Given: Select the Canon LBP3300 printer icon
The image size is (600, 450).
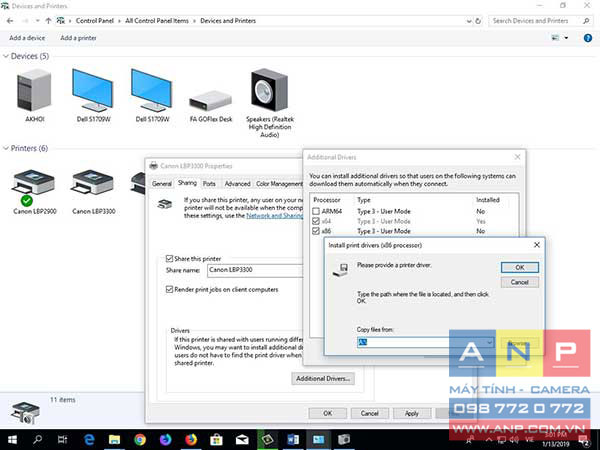Looking at the screenshot, I should [93, 182].
